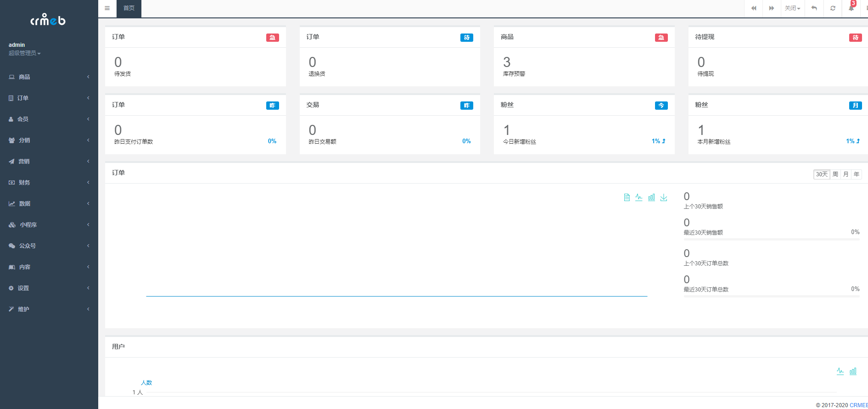
Task: Expand the 商品 sidebar menu
Action: [x=49, y=77]
